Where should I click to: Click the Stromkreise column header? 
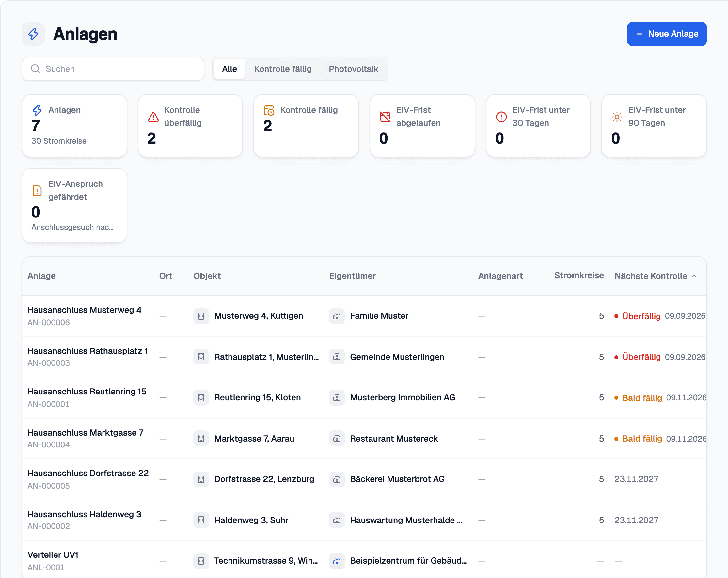click(579, 275)
